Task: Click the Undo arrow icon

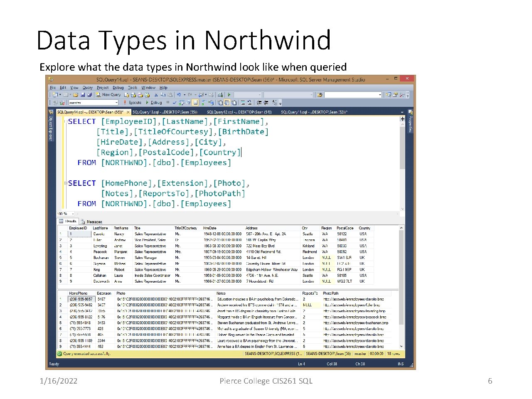Action: pyautogui.click(x=178, y=95)
